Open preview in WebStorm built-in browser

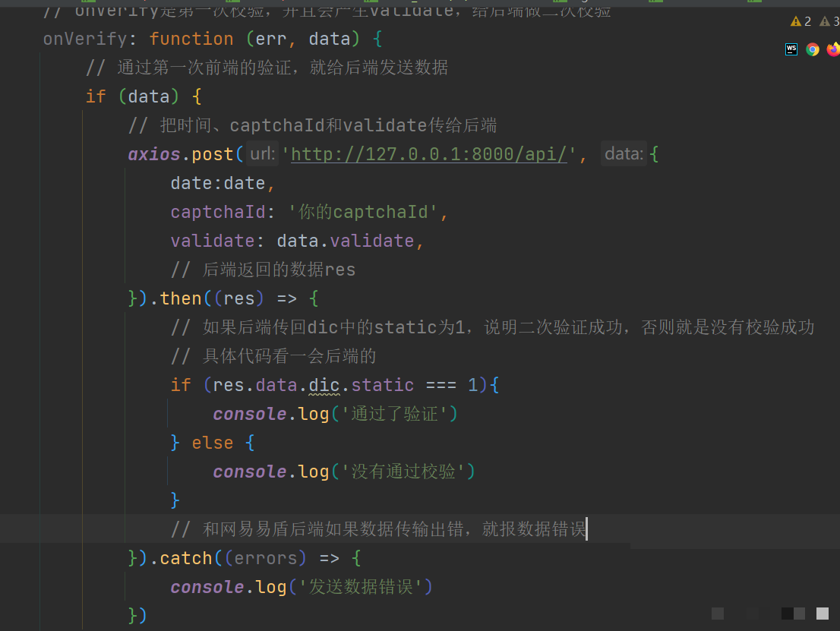pyautogui.click(x=791, y=49)
